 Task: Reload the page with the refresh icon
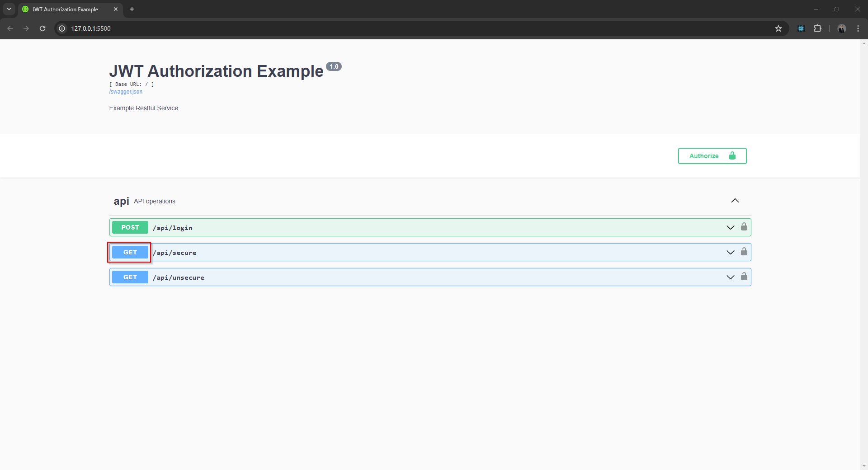coord(42,28)
